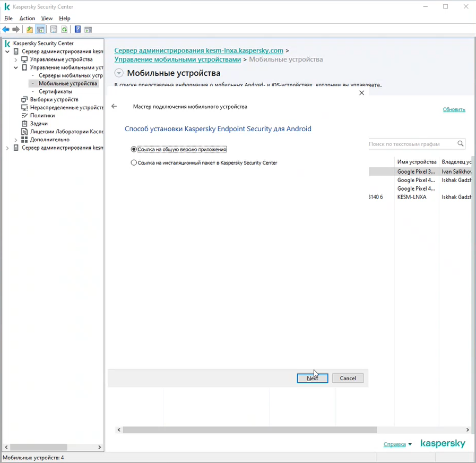Expand the second Сервер администрирования node
This screenshot has width=476, height=463.
point(7,148)
